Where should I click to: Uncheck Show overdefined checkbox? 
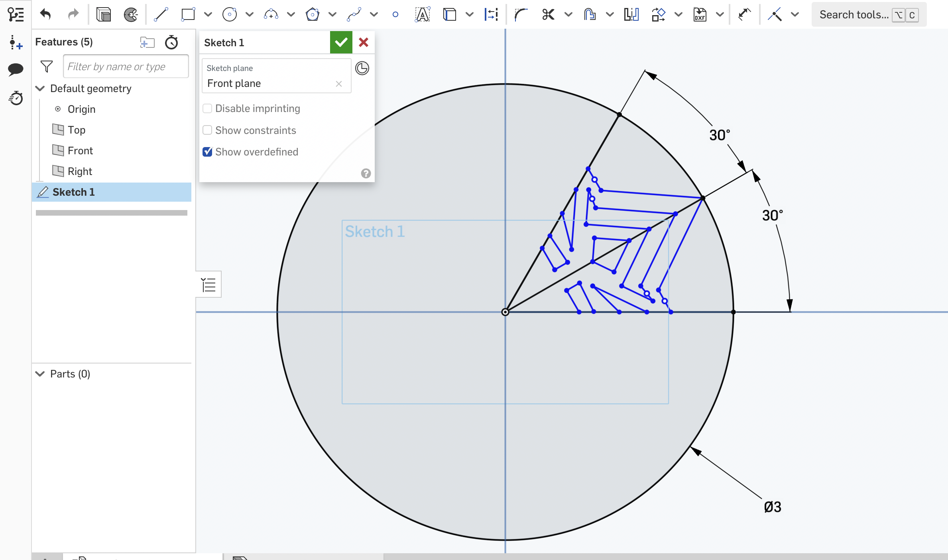point(207,152)
